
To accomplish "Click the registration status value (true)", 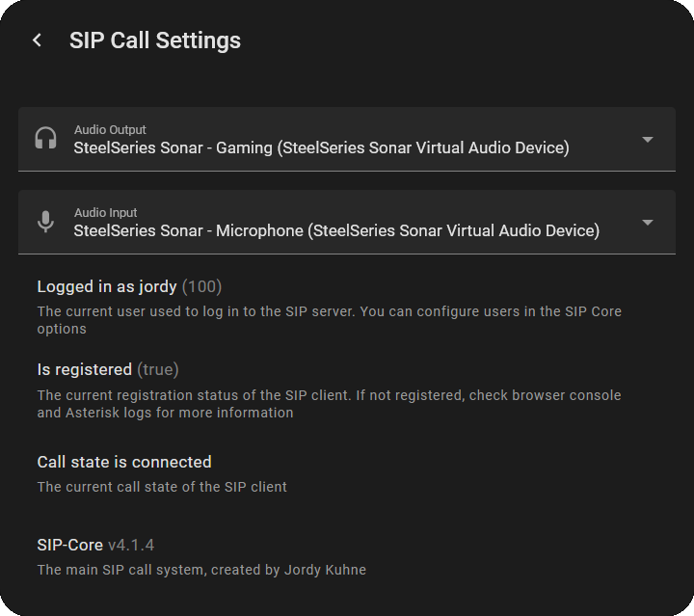I will (158, 369).
